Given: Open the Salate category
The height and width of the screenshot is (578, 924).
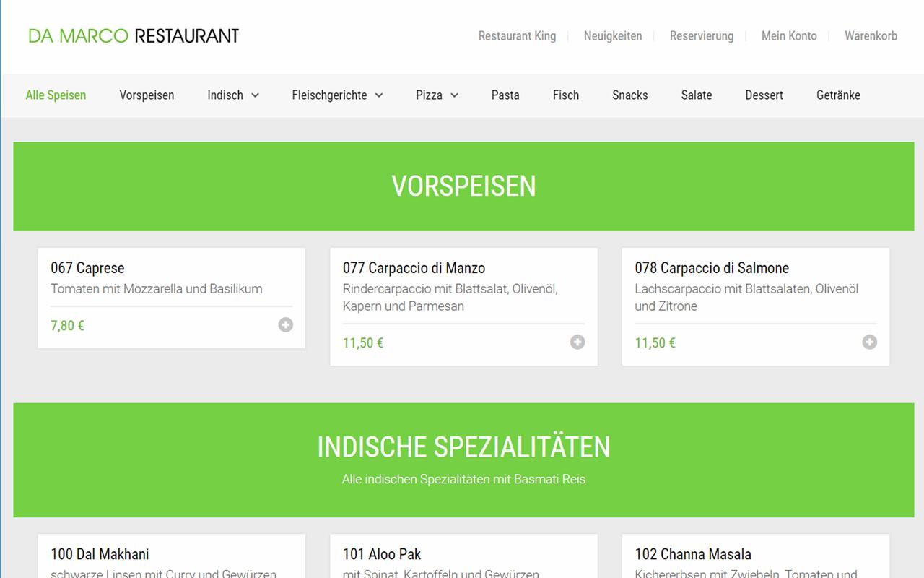Looking at the screenshot, I should 697,95.
